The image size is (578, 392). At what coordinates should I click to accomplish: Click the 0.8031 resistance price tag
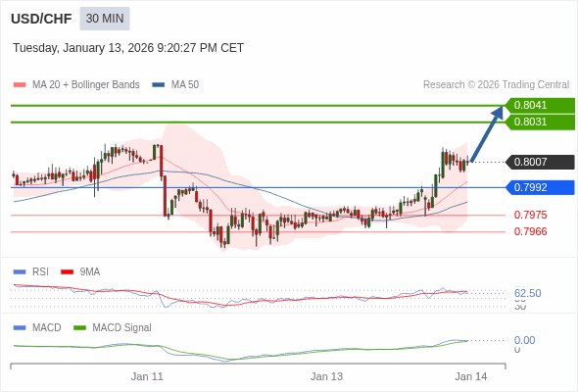click(x=540, y=122)
